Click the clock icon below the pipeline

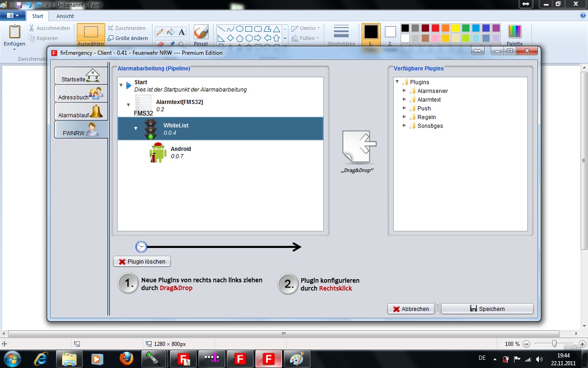[x=141, y=247]
